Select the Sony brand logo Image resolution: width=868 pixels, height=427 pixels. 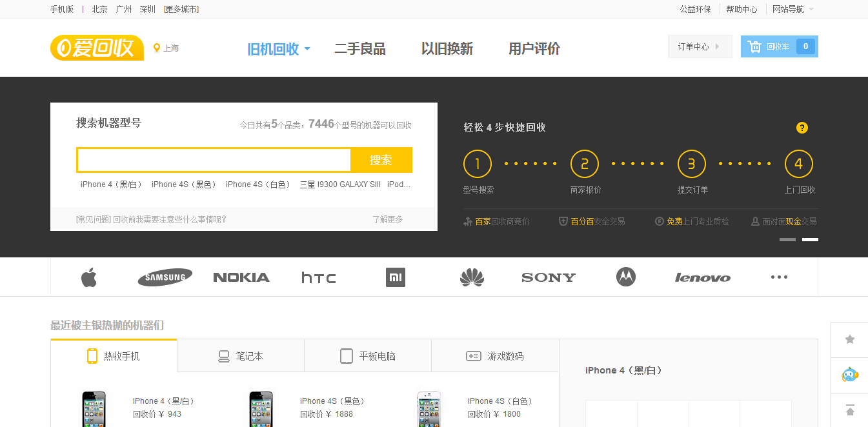click(549, 277)
